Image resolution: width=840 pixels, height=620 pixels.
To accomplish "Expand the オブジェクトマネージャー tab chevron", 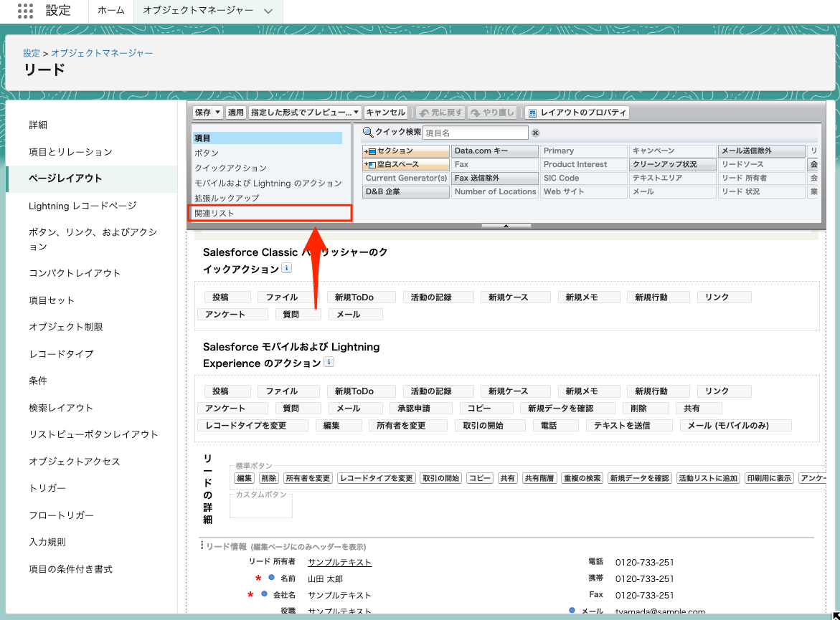I will (268, 11).
